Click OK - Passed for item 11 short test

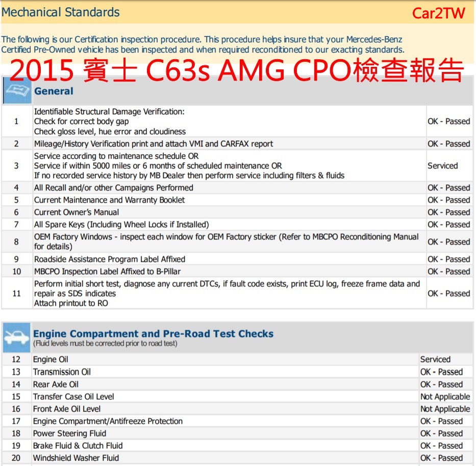(x=448, y=293)
